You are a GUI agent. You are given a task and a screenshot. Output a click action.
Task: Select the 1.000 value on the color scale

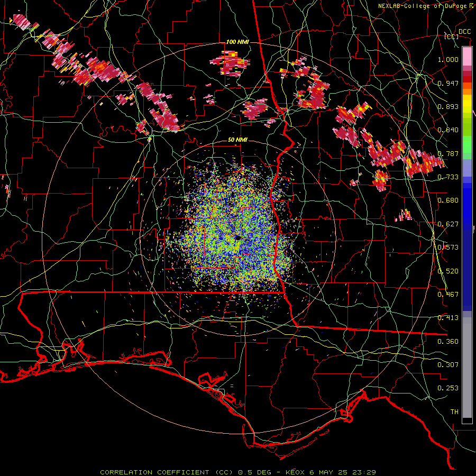click(448, 59)
